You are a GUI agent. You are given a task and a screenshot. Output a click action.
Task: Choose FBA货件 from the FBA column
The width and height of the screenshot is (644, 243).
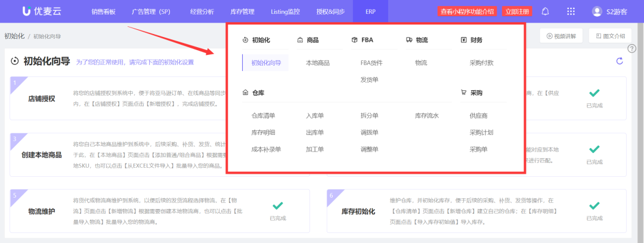pyautogui.click(x=371, y=63)
